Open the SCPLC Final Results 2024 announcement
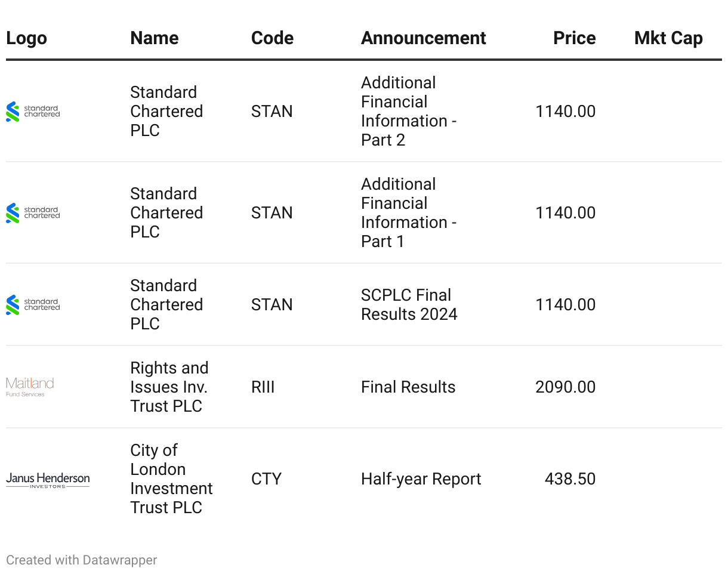The height and width of the screenshot is (574, 728). 409,305
